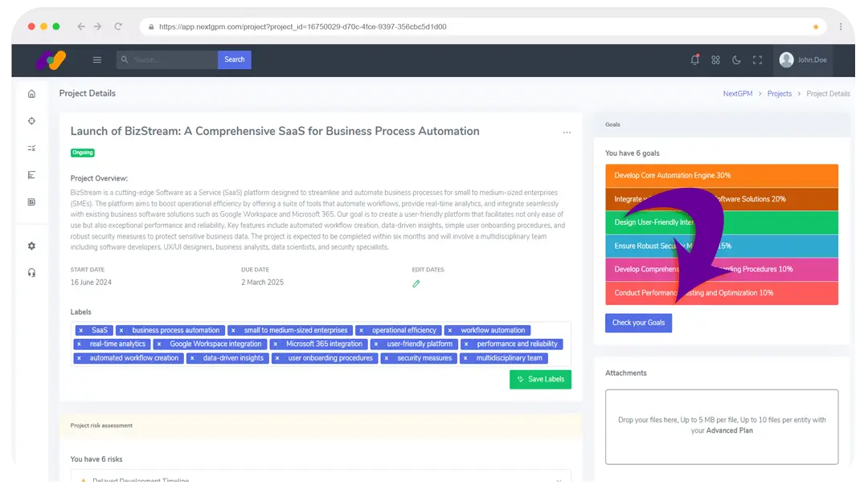Viewport: 868px width, 493px height.
Task: Open the browser three-dot menu
Action: (841, 26)
